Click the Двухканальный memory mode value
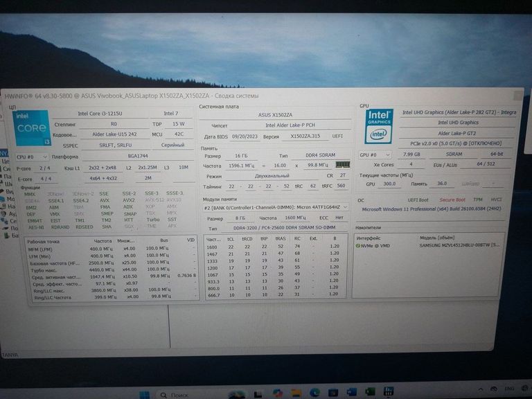Screen dimensions: 532x399 click(x=272, y=176)
